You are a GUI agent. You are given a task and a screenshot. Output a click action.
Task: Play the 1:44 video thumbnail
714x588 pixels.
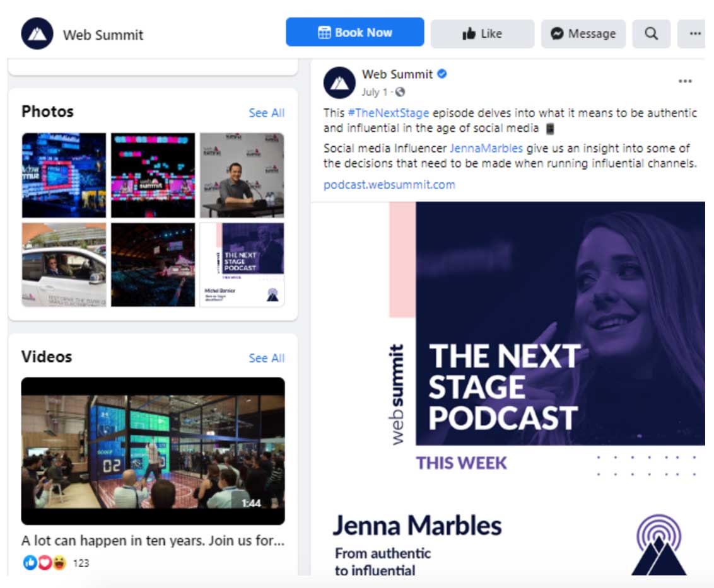[x=153, y=451]
